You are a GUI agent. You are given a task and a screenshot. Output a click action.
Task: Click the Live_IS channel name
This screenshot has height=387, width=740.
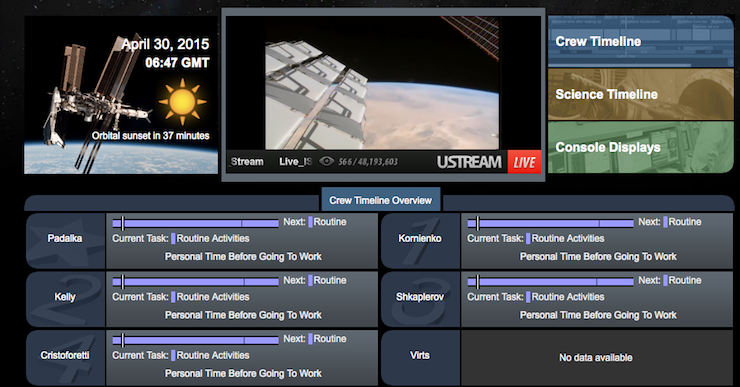pyautogui.click(x=295, y=161)
